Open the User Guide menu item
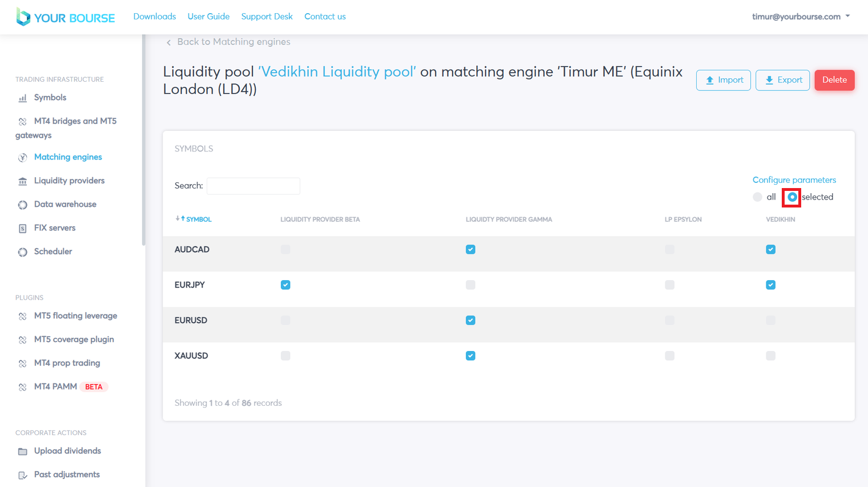The width and height of the screenshot is (868, 487). point(208,17)
